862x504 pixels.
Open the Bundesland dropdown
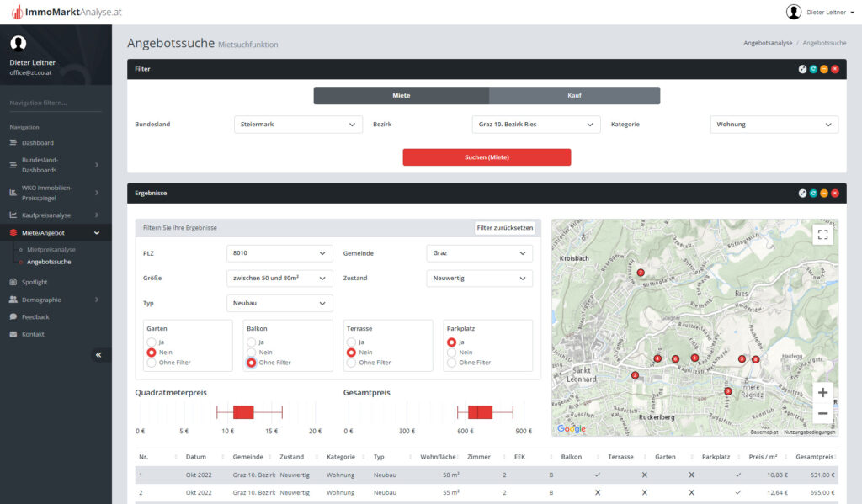click(298, 125)
